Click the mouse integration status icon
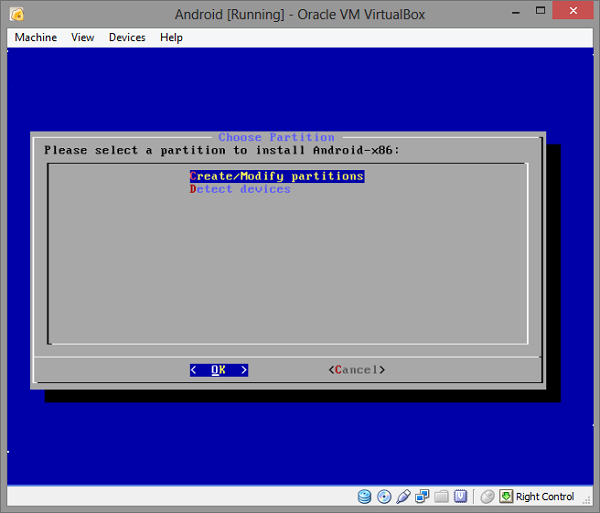 (487, 497)
